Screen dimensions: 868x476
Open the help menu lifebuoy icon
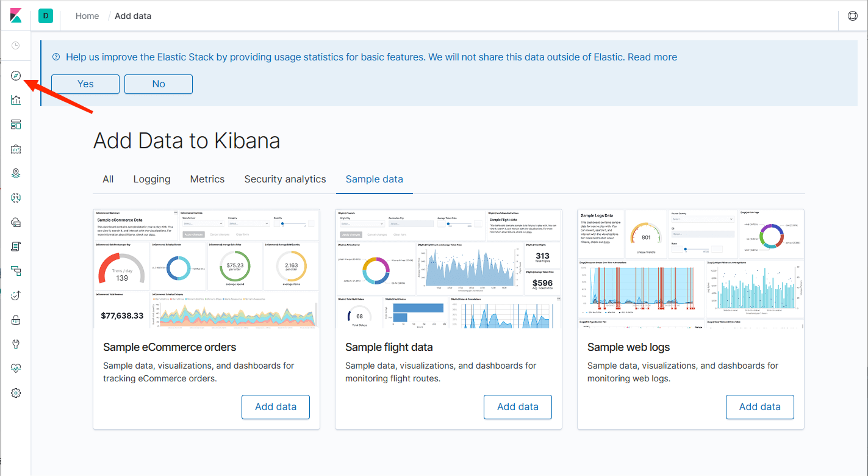tap(853, 16)
